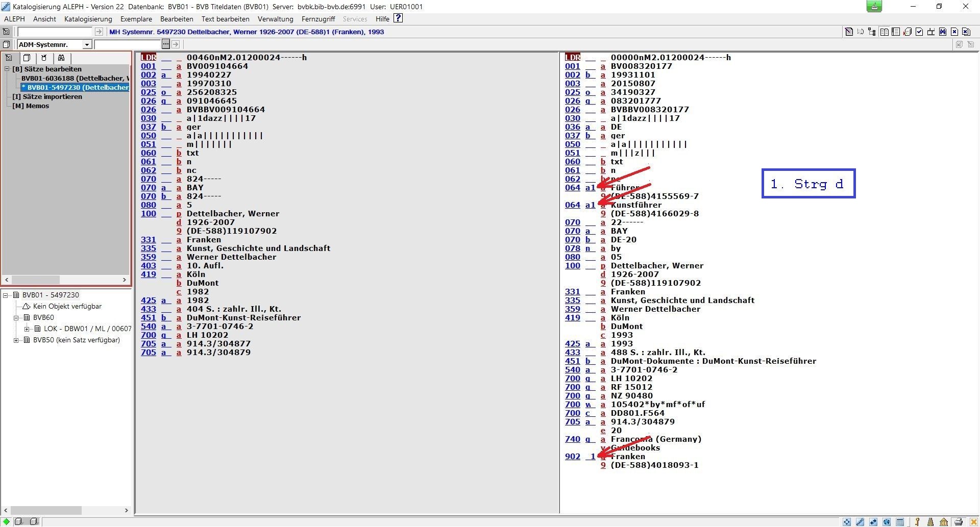Click the ellipsis browse button beside the search field
The image size is (980, 527).
click(x=166, y=44)
